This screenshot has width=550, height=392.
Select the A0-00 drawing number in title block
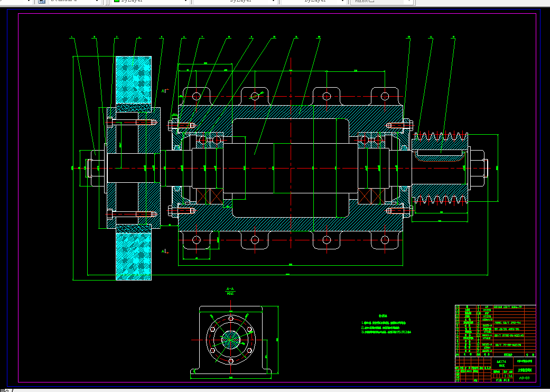[525, 378]
